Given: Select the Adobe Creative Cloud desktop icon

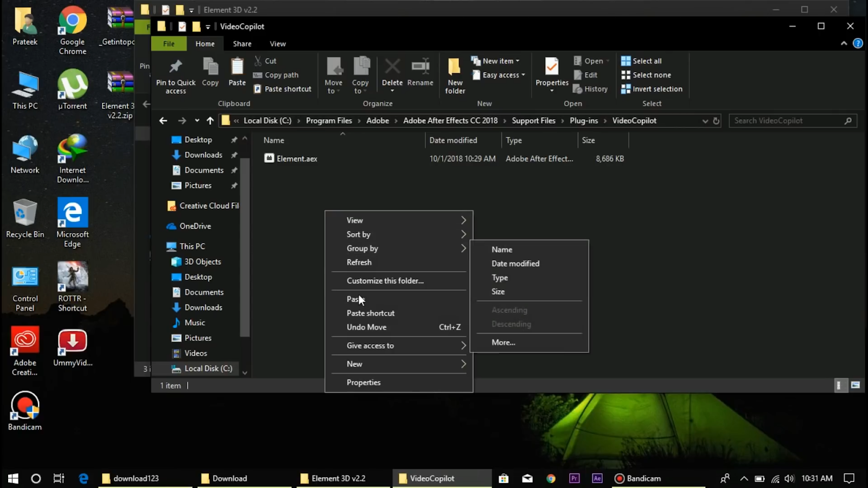Looking at the screenshot, I should [25, 351].
